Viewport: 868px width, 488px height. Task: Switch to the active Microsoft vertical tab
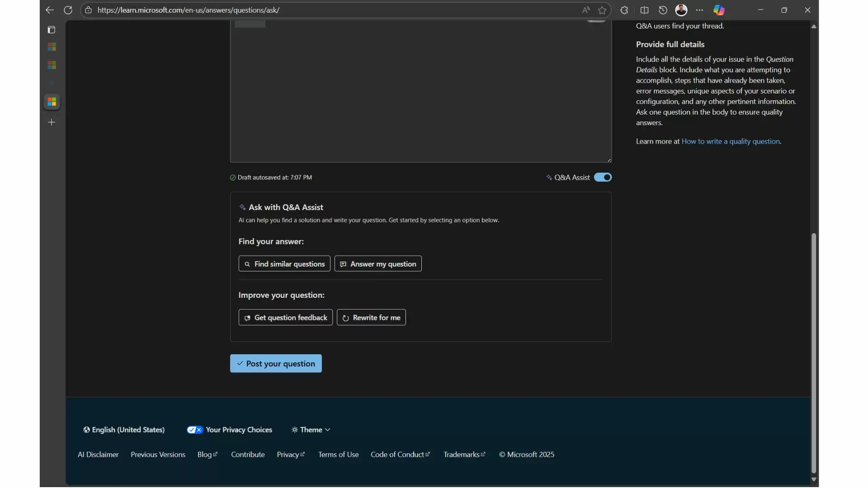tap(52, 102)
